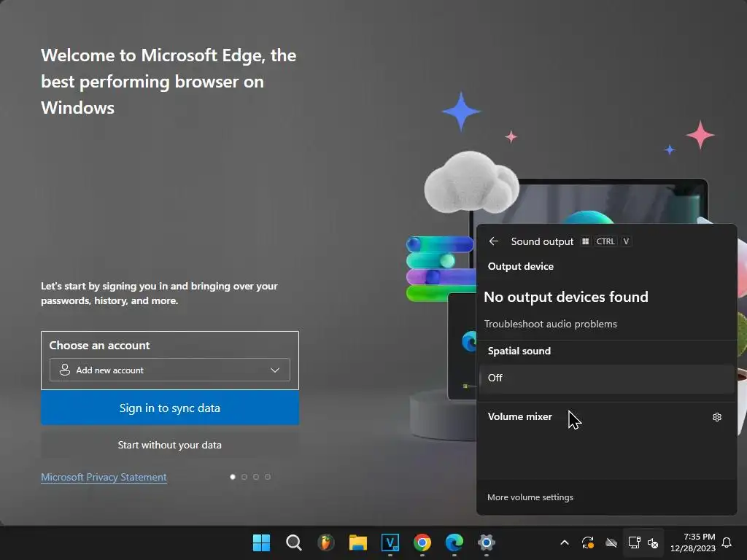Viewport: 747px width, 560px height.
Task: Open Settings app from the taskbar
Action: click(487, 542)
